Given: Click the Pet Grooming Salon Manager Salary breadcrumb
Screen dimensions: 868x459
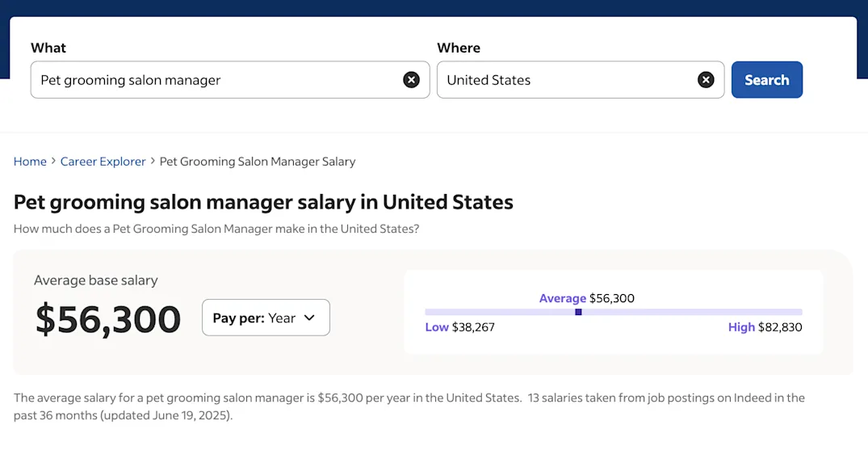Looking at the screenshot, I should tap(258, 162).
